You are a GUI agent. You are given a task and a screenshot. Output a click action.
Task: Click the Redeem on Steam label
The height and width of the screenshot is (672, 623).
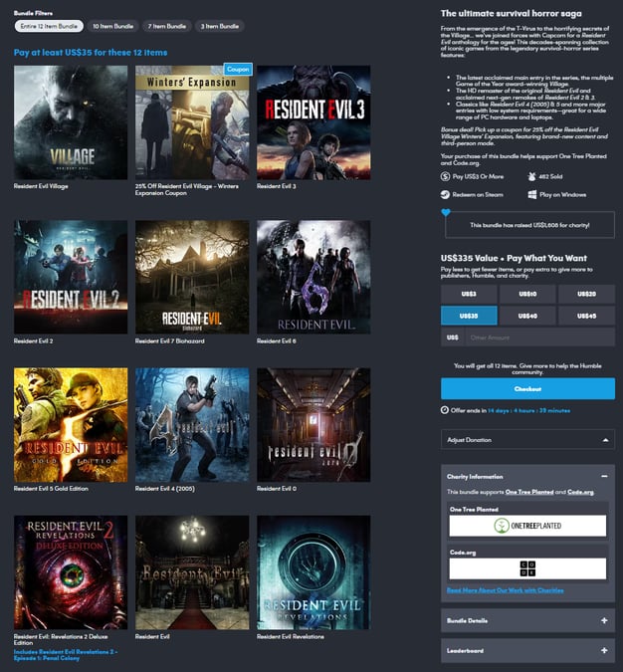(478, 194)
